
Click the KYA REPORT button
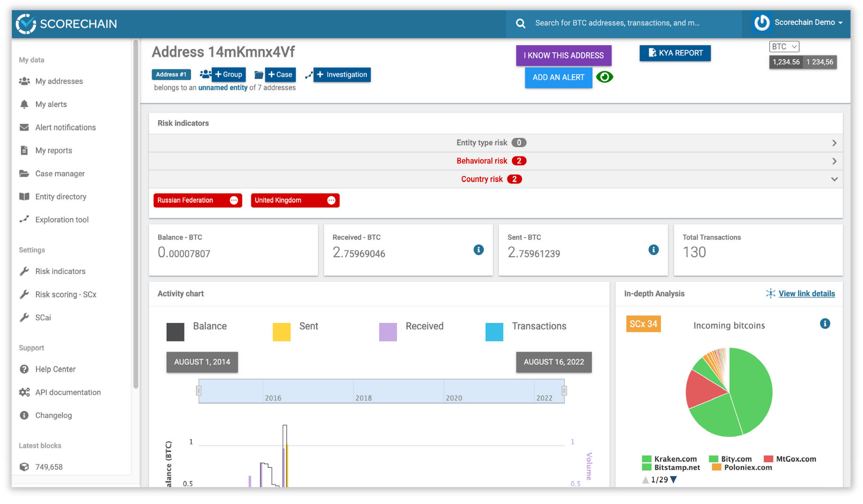[x=675, y=53]
